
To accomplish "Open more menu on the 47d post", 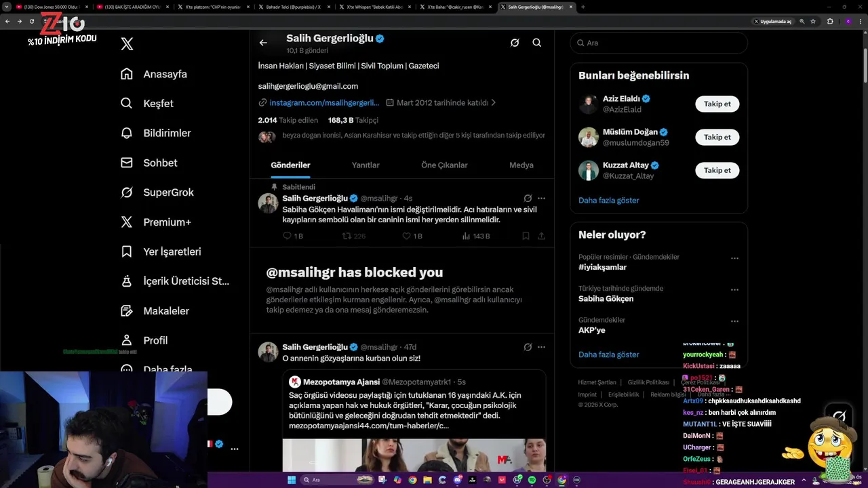I will coord(541,347).
